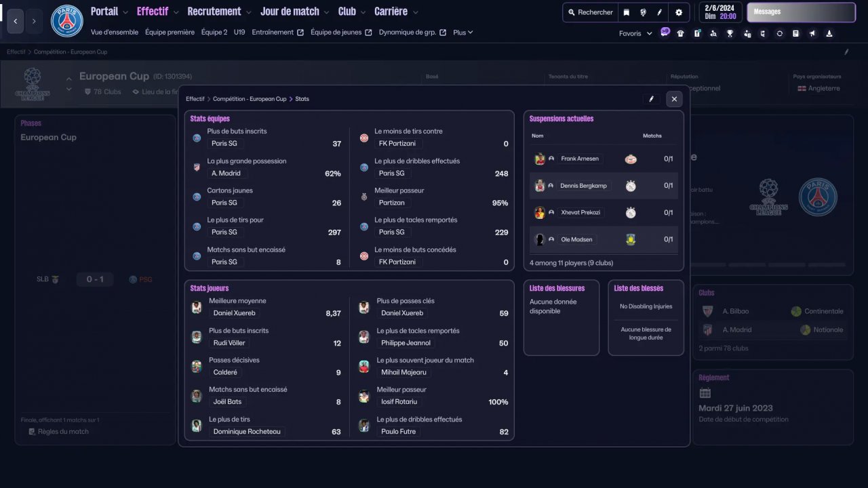Expand the Jour de match menu chevron
868x488 pixels.
coord(327,12)
